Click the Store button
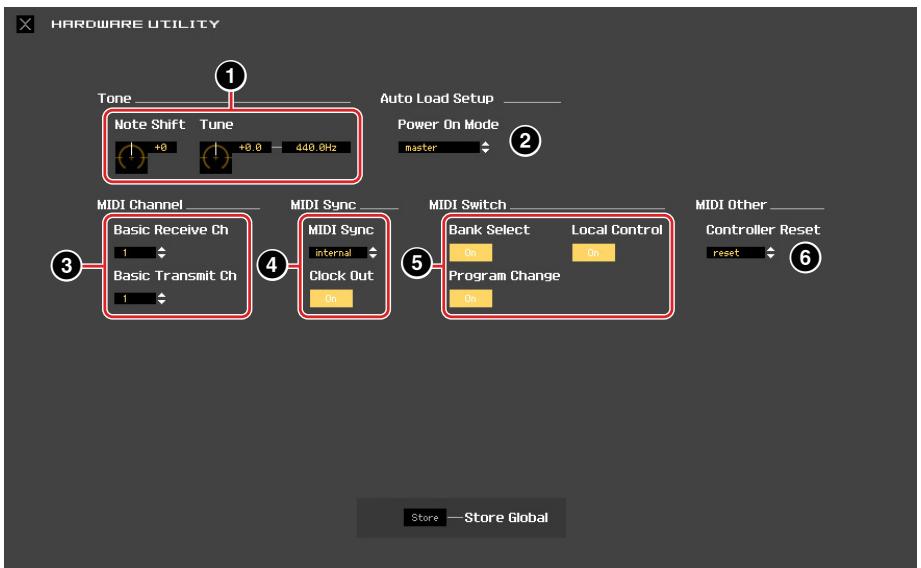 point(425,517)
